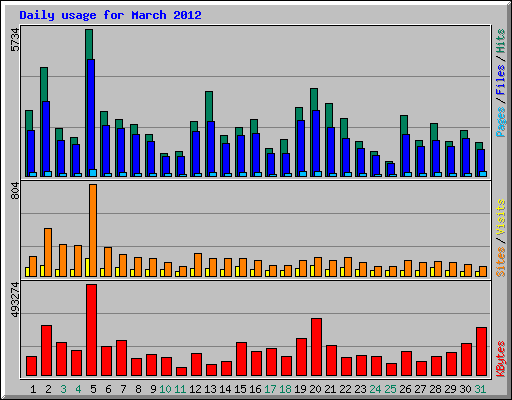Click the green day 31 label
512x400 pixels.
tap(480, 389)
